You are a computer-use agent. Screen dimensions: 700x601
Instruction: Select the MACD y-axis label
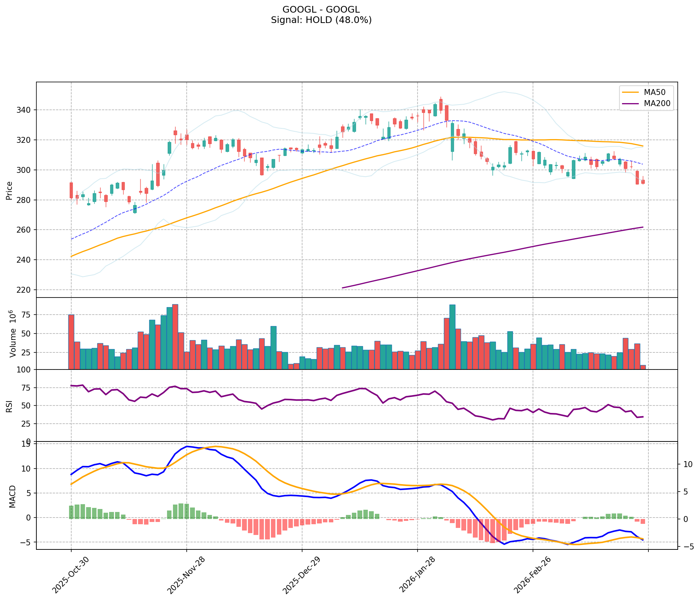[x=12, y=496]
